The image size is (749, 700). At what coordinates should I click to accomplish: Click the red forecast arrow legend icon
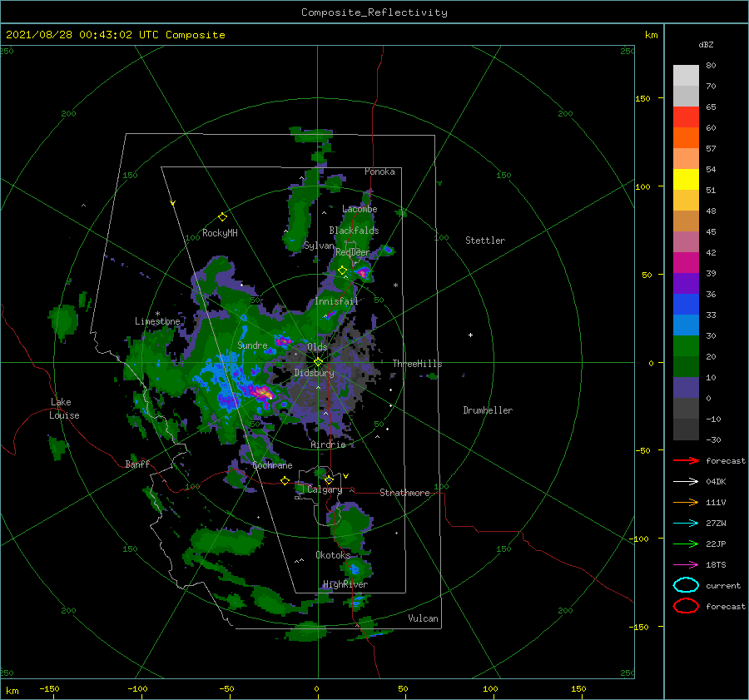click(x=686, y=460)
